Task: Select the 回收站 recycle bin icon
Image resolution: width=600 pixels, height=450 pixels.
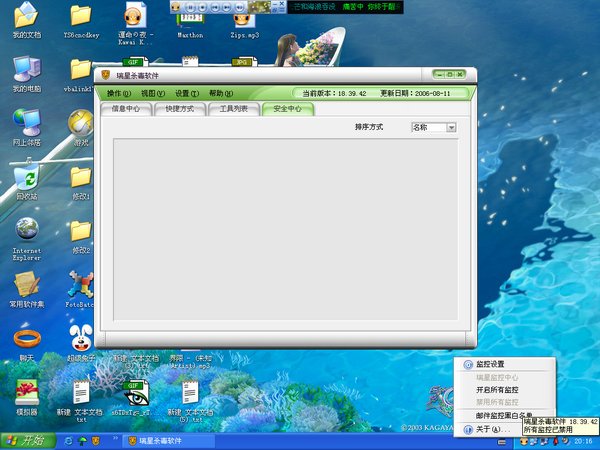Action: 26,181
